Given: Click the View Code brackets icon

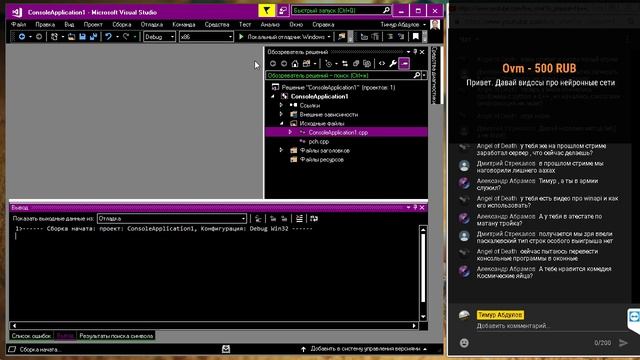Looking at the screenshot, I should coord(382,64).
